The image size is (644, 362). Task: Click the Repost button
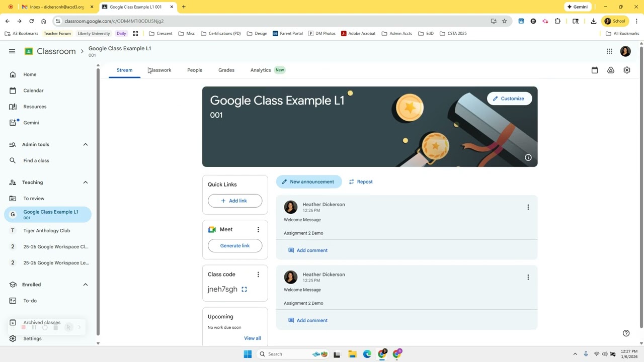pos(361,182)
